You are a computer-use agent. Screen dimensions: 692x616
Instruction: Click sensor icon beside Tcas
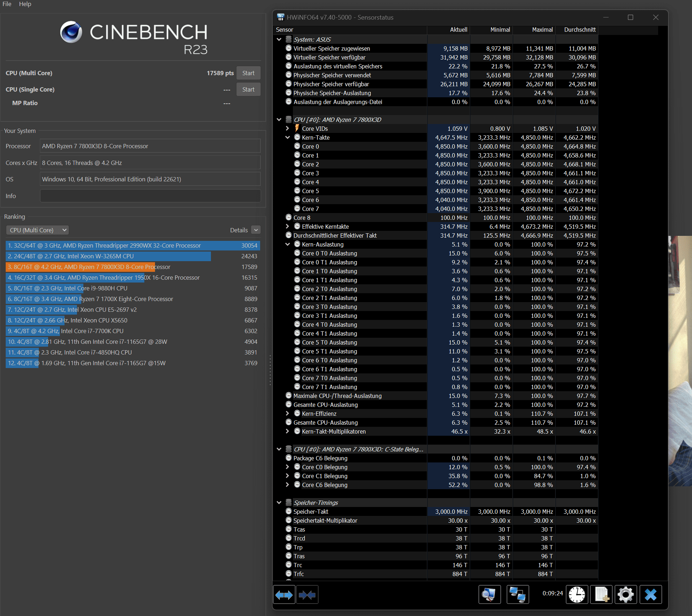[289, 529]
